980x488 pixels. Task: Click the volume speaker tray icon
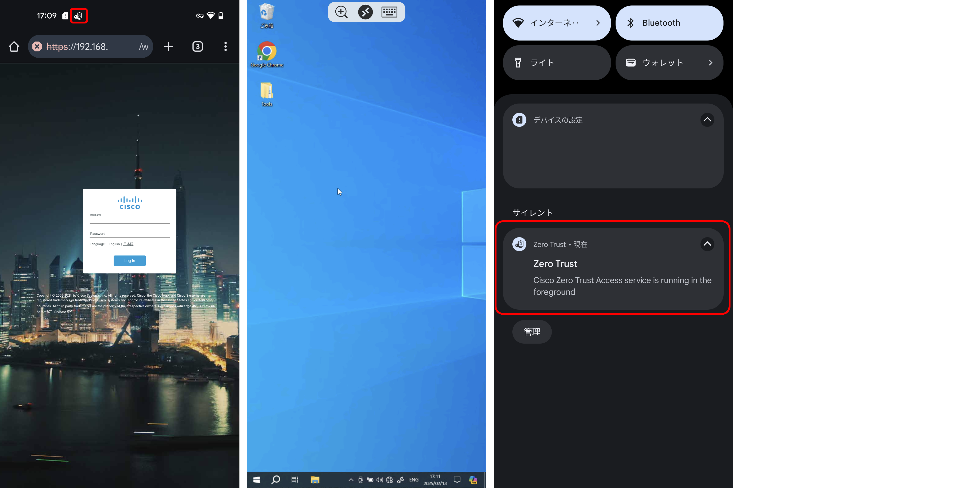click(x=380, y=480)
